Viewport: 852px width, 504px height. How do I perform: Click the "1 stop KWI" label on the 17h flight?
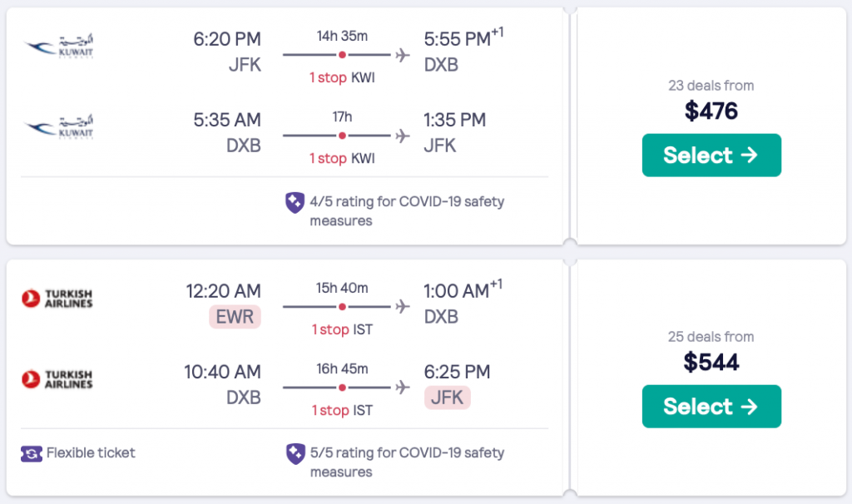click(342, 158)
